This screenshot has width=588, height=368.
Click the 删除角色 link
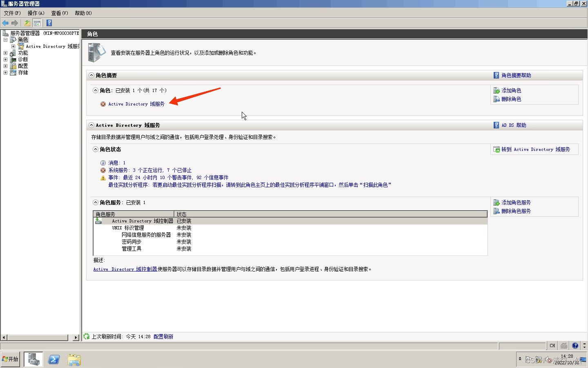(511, 99)
